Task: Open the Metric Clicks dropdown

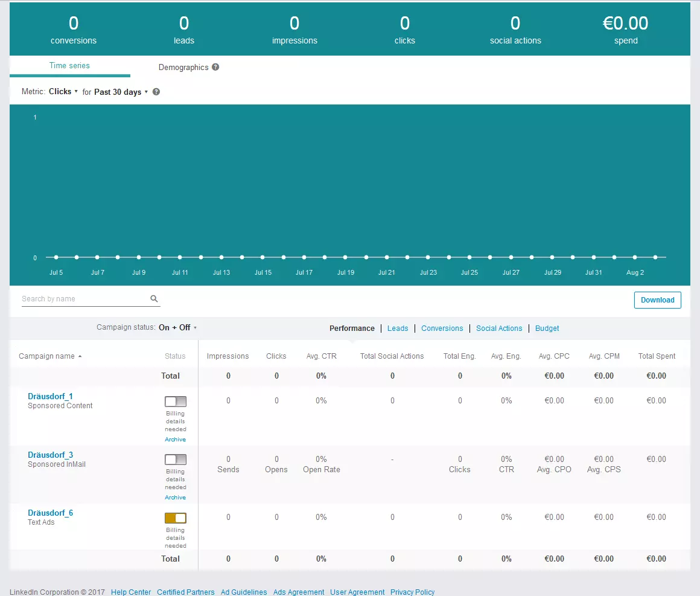Action: click(x=63, y=92)
